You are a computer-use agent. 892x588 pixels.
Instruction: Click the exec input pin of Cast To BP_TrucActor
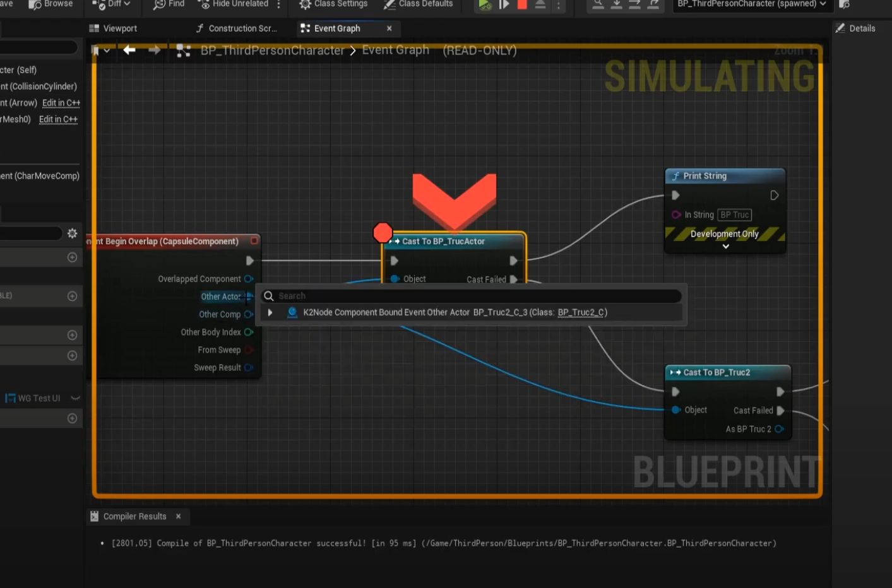(x=394, y=261)
